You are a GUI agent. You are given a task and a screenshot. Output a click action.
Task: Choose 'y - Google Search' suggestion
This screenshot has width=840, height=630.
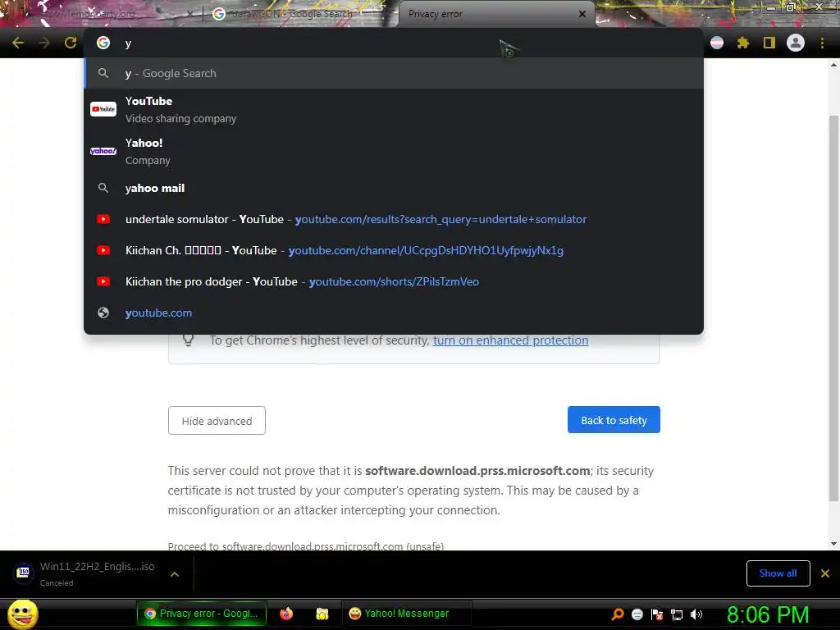394,73
